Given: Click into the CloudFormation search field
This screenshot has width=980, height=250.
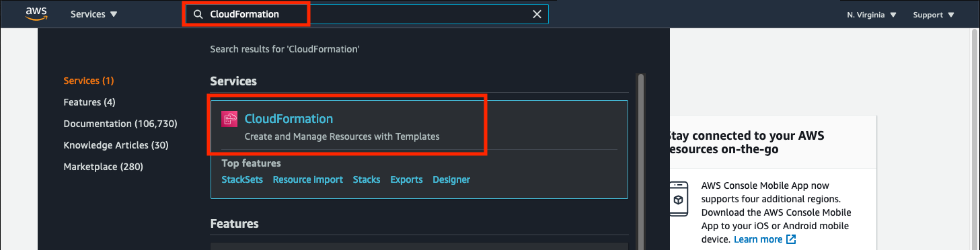Looking at the screenshot, I should (367, 14).
